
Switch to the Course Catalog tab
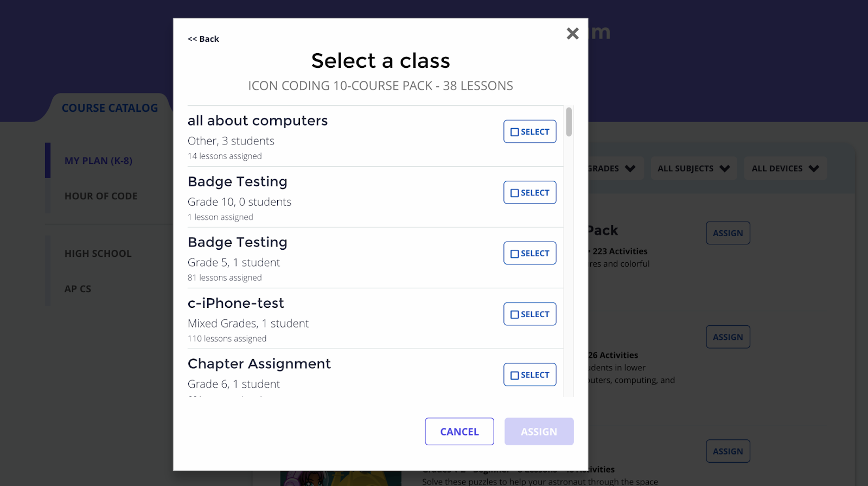110,108
